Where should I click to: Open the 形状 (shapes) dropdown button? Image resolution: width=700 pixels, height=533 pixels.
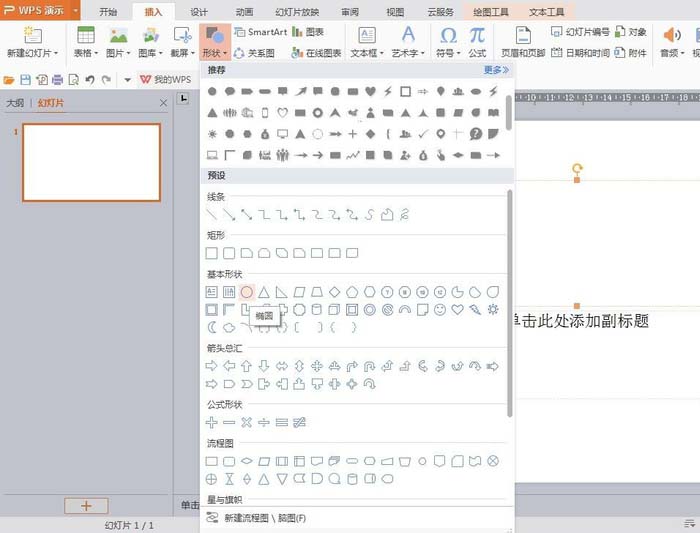(213, 42)
